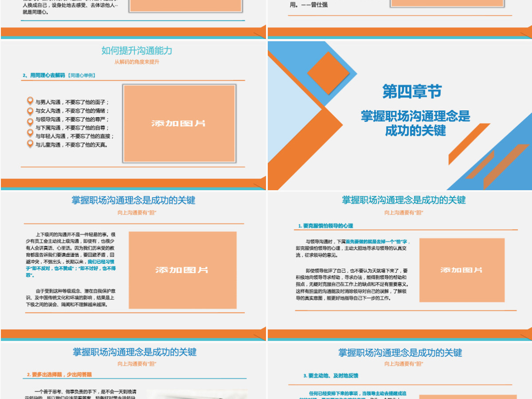Click the "添加图片" placeholder on the "要克服惧怕领导的心理" slide
The image size is (532, 399).
click(x=462, y=270)
